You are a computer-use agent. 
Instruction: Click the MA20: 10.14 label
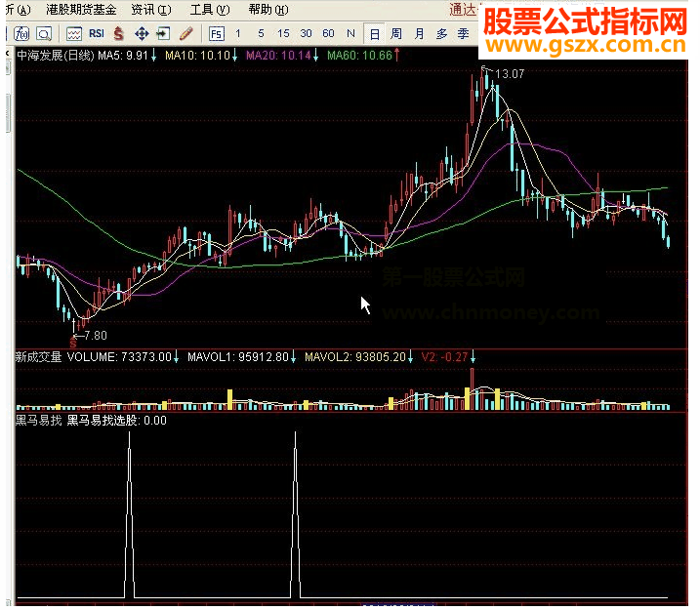pyautogui.click(x=278, y=56)
